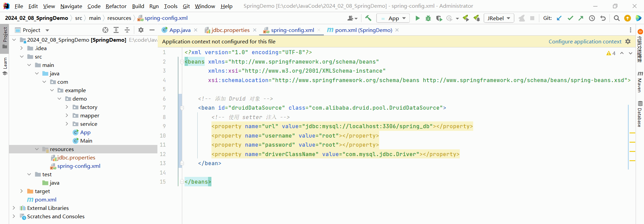Viewport: 644px width, 224px height.
Task: Open the App run configuration dropdown
Action: (x=393, y=18)
